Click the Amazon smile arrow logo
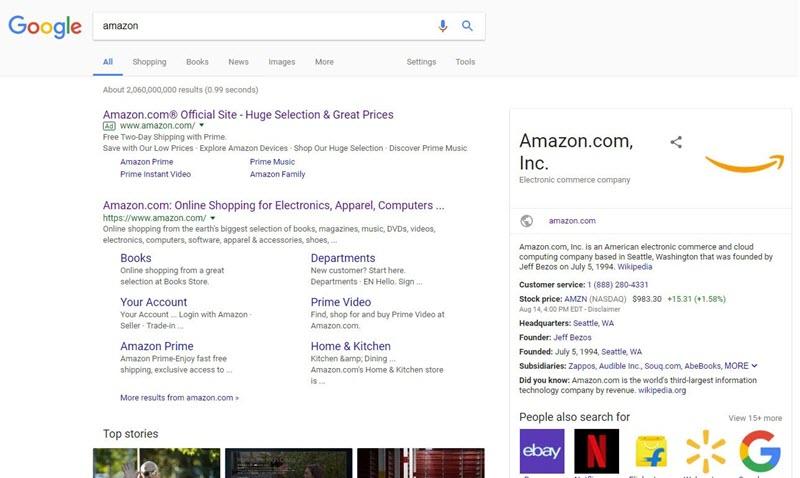Viewport: 800px width, 478px height. 744,163
